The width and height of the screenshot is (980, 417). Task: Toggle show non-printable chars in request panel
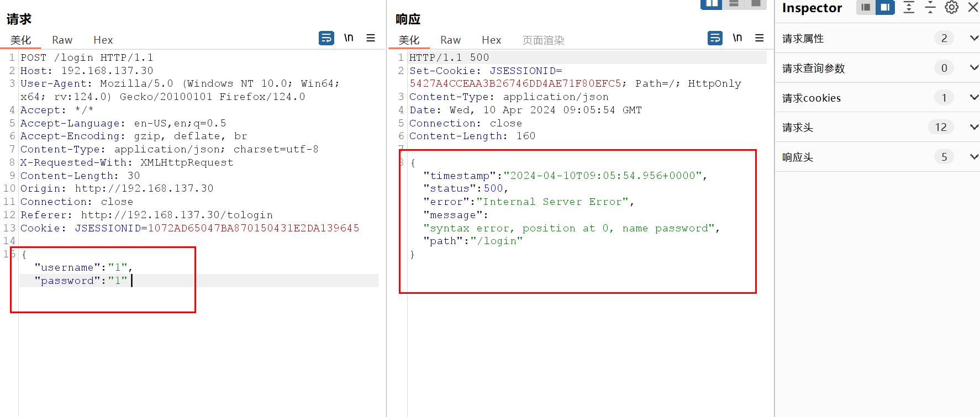(349, 38)
